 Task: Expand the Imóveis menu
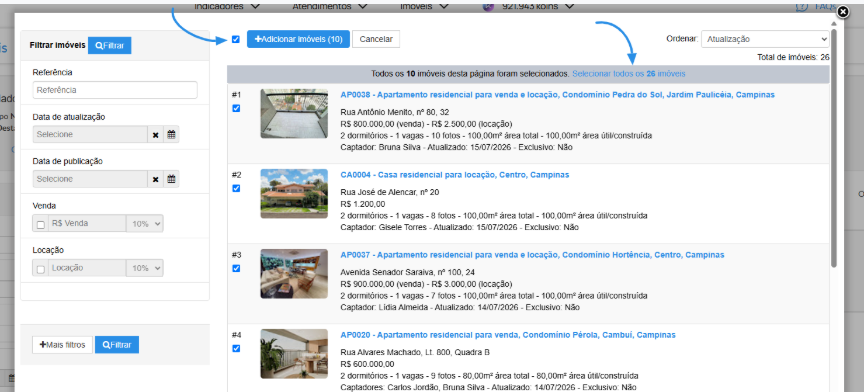point(424,6)
